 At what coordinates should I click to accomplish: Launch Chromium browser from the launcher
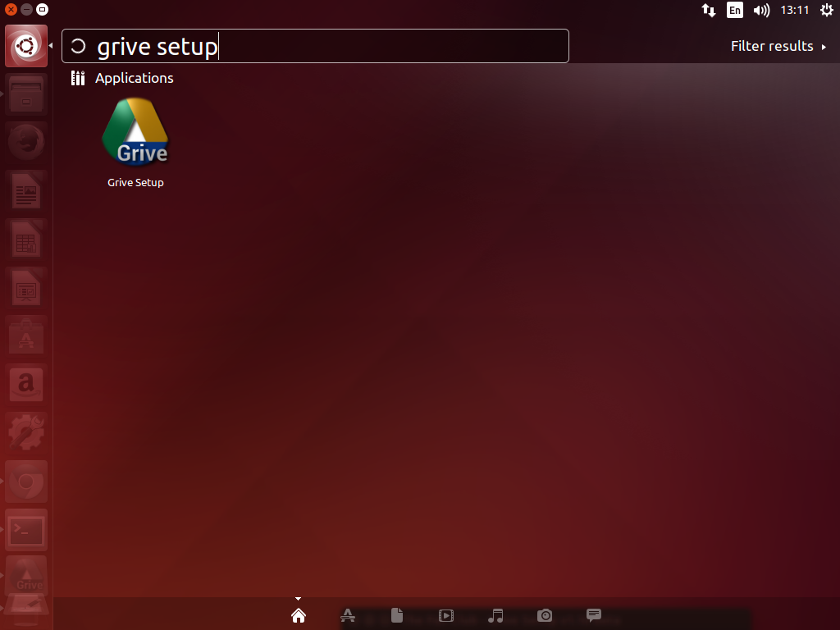[26, 481]
